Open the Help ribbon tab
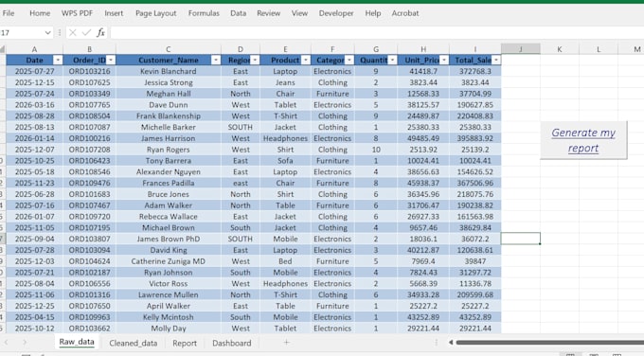This screenshot has height=356, width=644. click(x=373, y=13)
